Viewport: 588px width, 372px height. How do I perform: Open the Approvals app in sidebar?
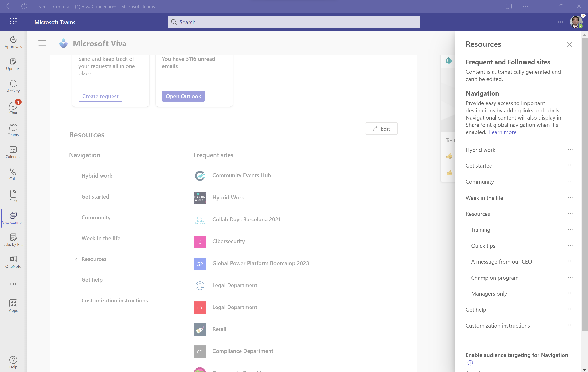point(13,42)
